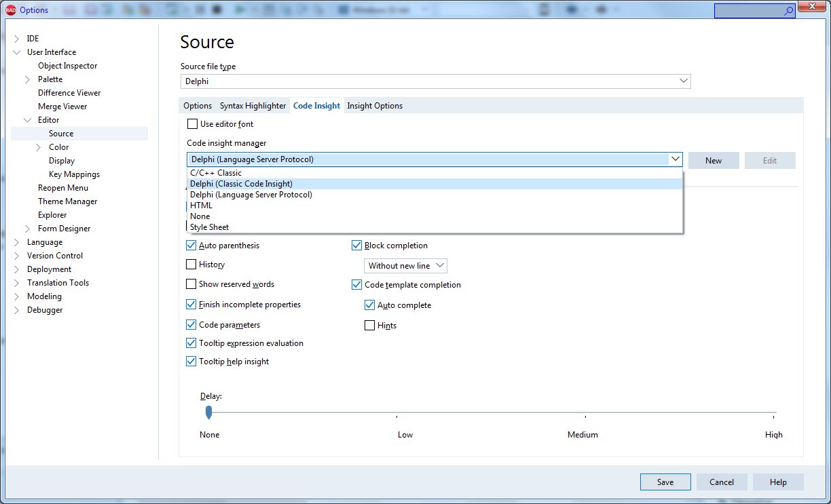The image size is (831, 504).
Task: Uncheck Block completion
Action: pos(357,246)
